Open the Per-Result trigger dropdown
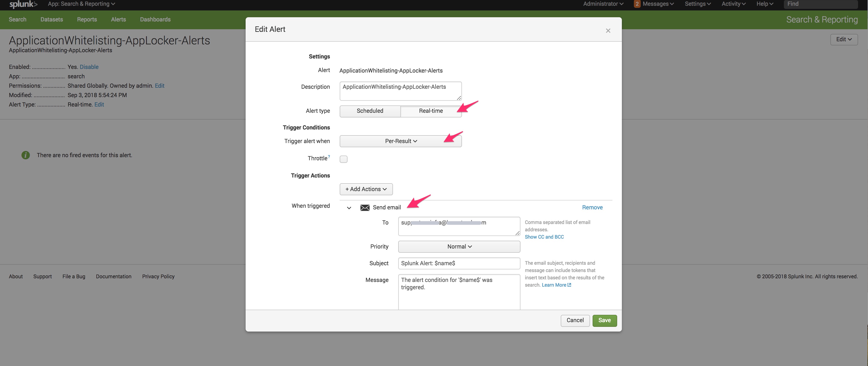 coord(401,141)
